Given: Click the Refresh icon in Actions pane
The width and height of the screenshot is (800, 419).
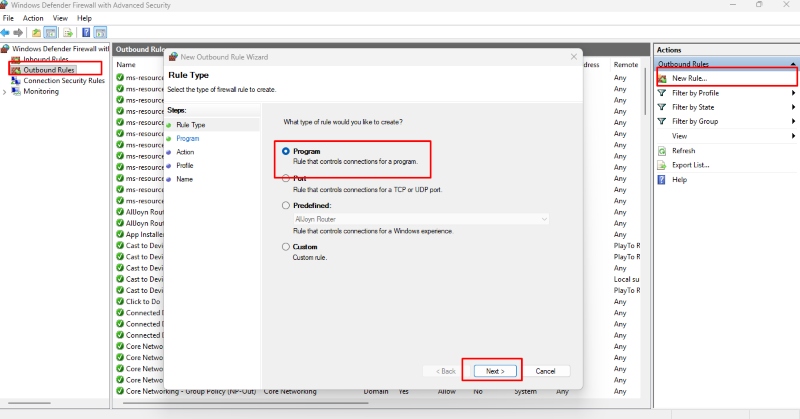Looking at the screenshot, I should (662, 151).
